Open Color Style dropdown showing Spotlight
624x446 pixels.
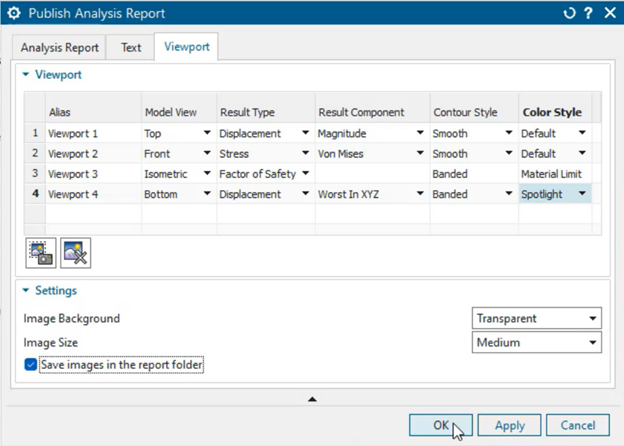(x=582, y=194)
